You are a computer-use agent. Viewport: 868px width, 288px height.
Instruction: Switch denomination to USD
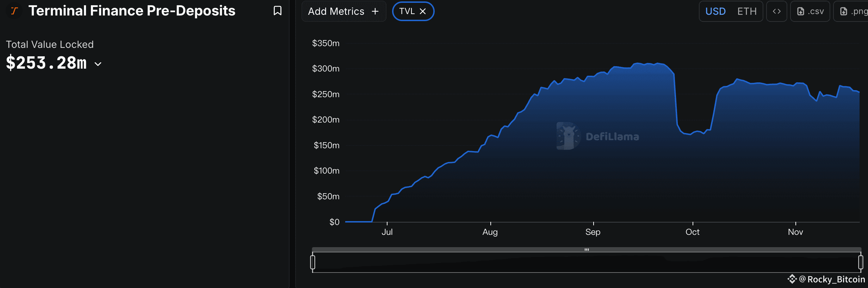click(x=715, y=12)
